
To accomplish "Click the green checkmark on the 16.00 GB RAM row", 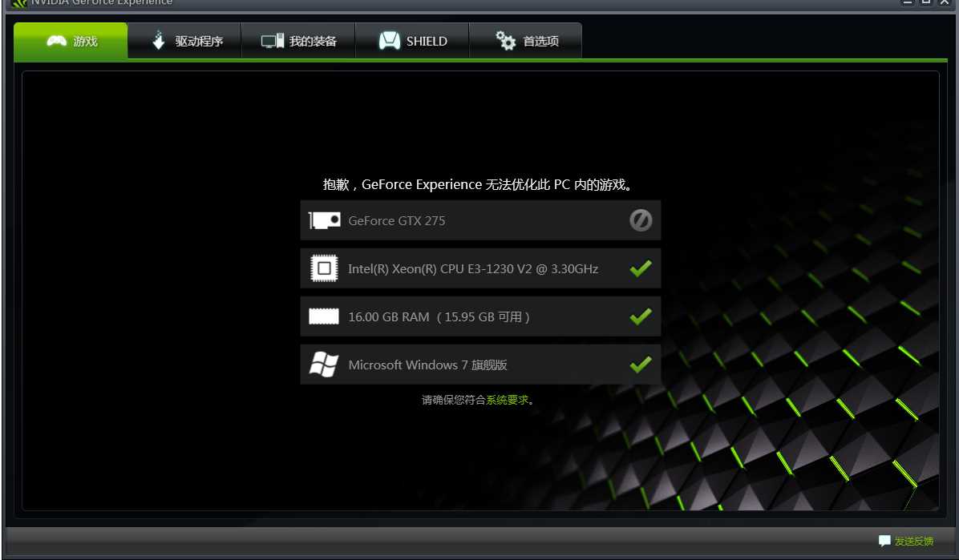I will [x=641, y=316].
